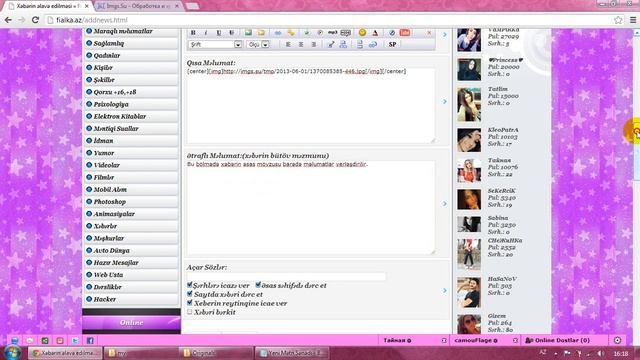Open the Sağlamlıq category

click(x=131, y=43)
